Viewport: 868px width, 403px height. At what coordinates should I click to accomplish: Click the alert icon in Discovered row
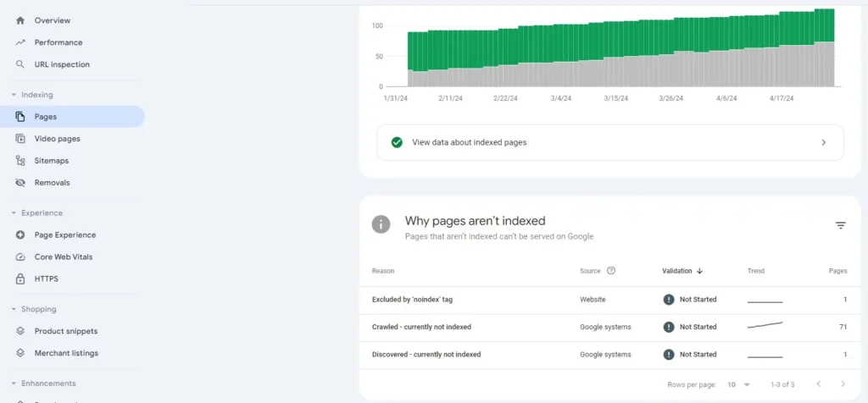point(669,355)
